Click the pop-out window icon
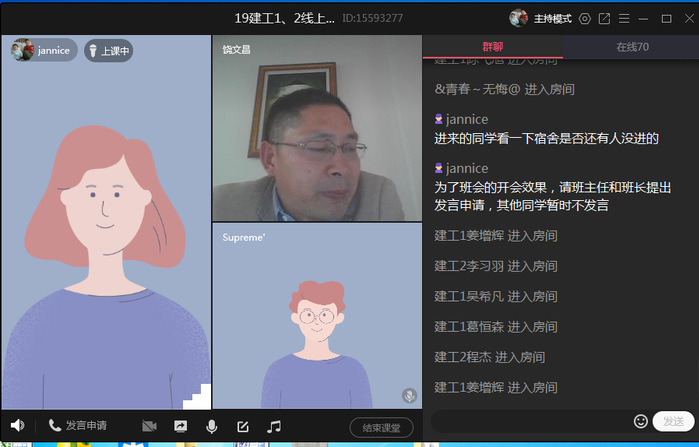The height and width of the screenshot is (447, 699). click(604, 18)
